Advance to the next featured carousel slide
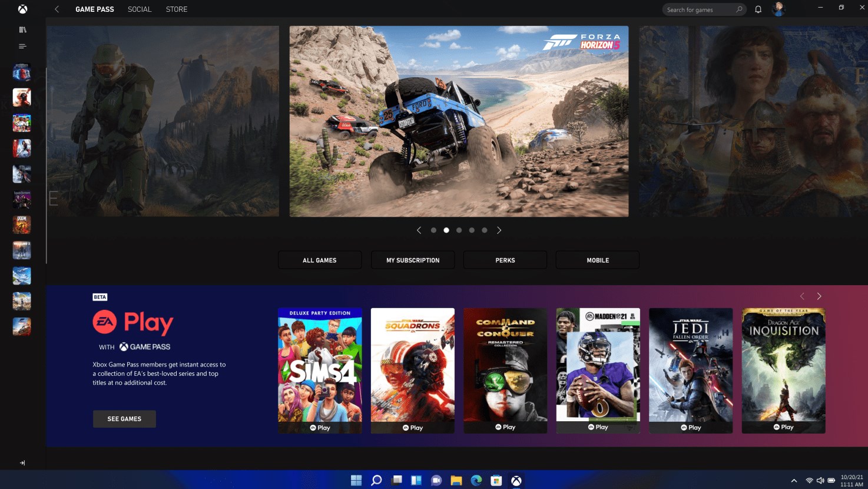The width and height of the screenshot is (868, 489). coord(499,230)
